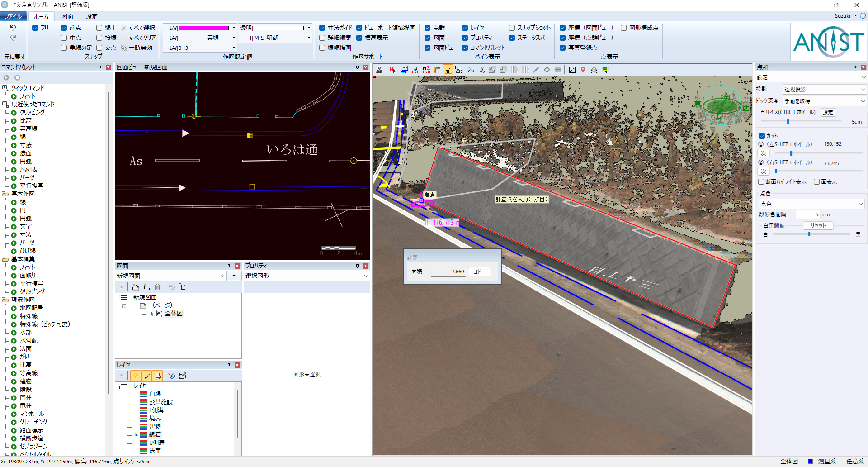The height and width of the screenshot is (467, 868).
Task: Collapse the (ページ) tree node
Action: click(x=124, y=306)
